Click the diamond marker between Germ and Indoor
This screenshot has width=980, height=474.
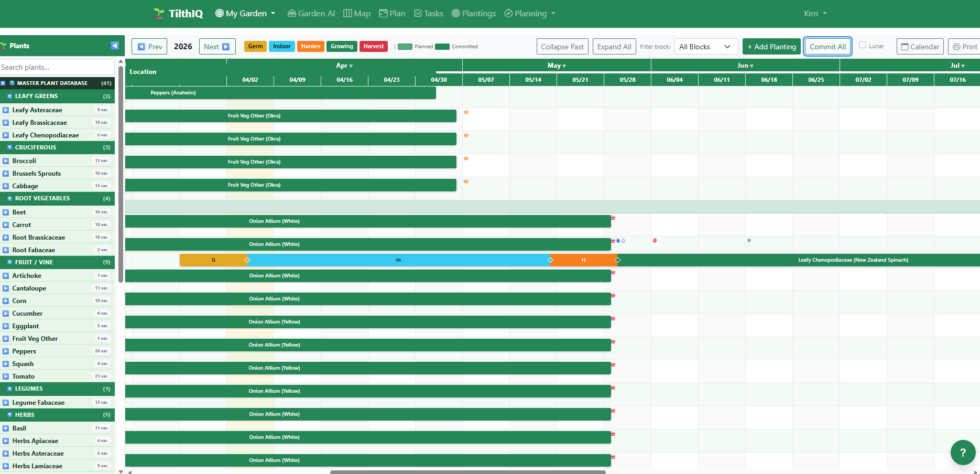coord(247,260)
